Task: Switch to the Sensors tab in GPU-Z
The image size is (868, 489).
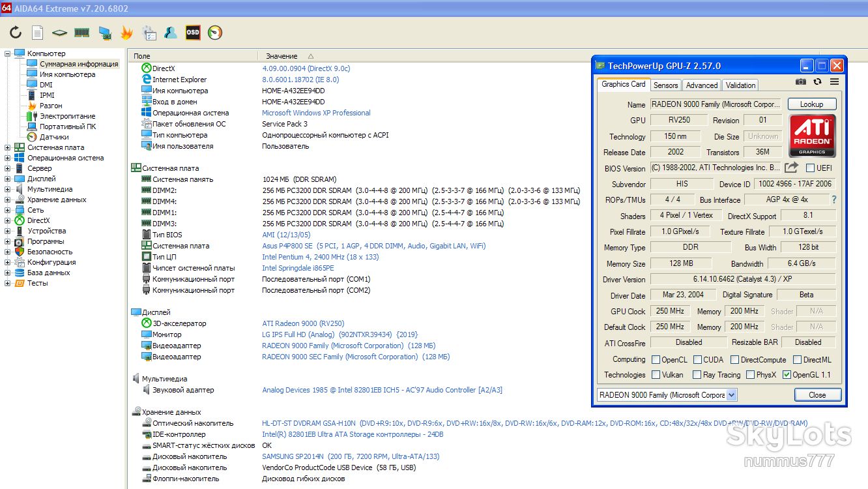Action: (665, 85)
